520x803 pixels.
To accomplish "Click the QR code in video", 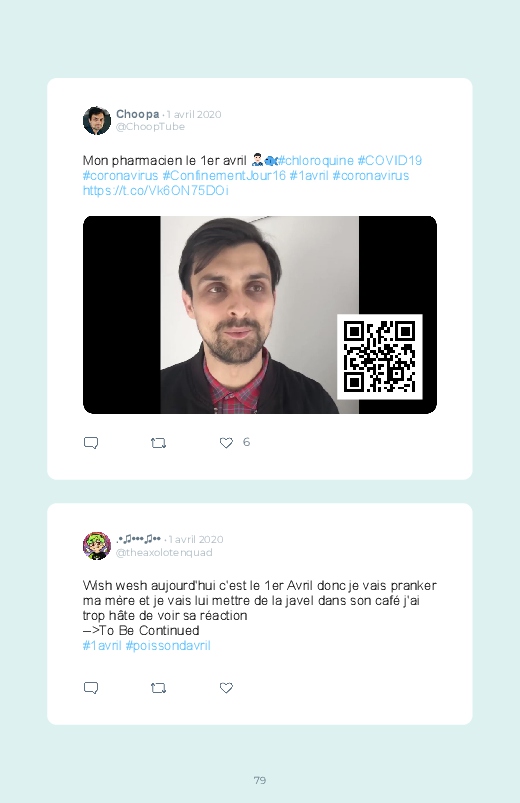I will point(380,356).
